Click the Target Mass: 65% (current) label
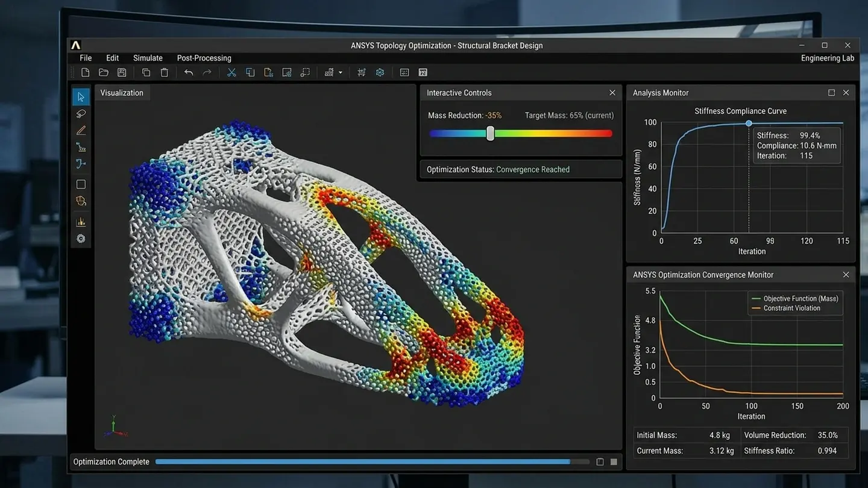Image resolution: width=868 pixels, height=488 pixels. [x=569, y=115]
